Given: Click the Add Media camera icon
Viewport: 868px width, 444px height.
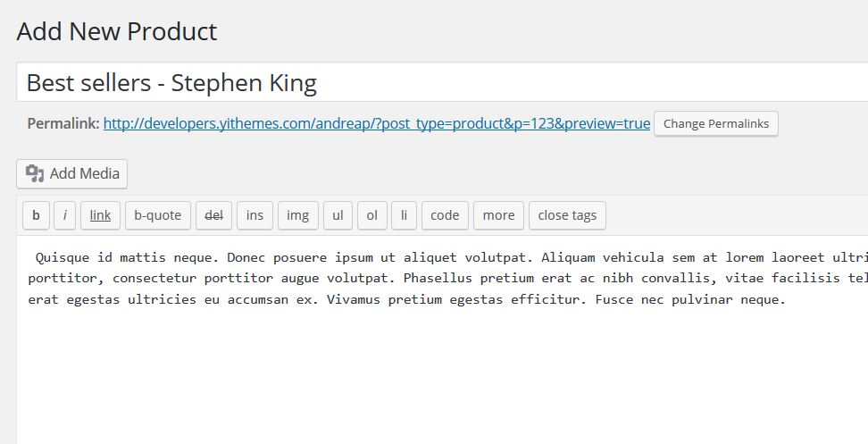Looking at the screenshot, I should tap(35, 174).
